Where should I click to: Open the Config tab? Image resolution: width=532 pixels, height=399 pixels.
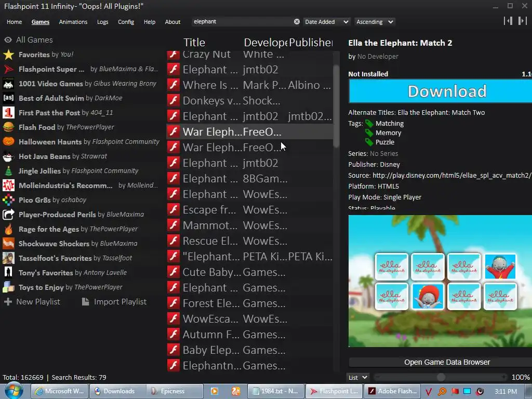(x=126, y=22)
